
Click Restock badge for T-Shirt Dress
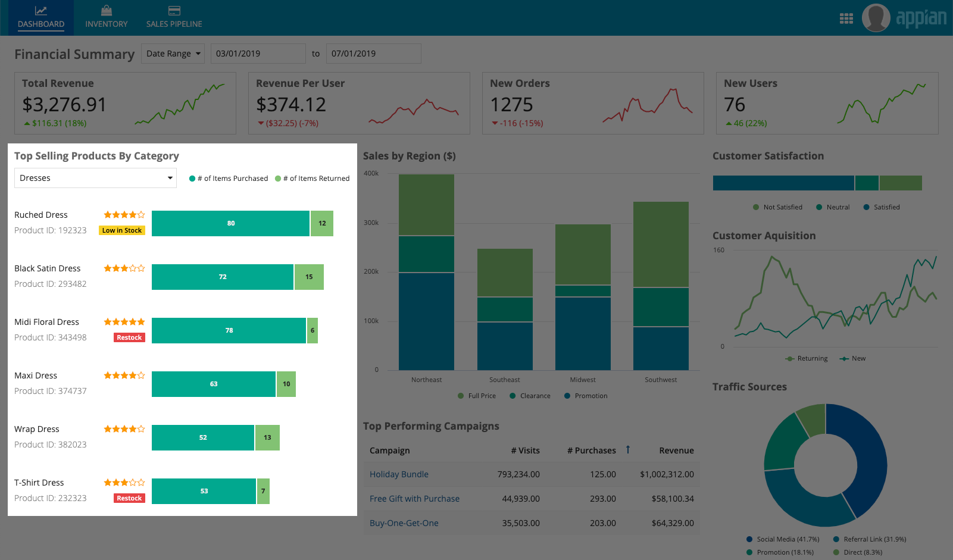[129, 498]
